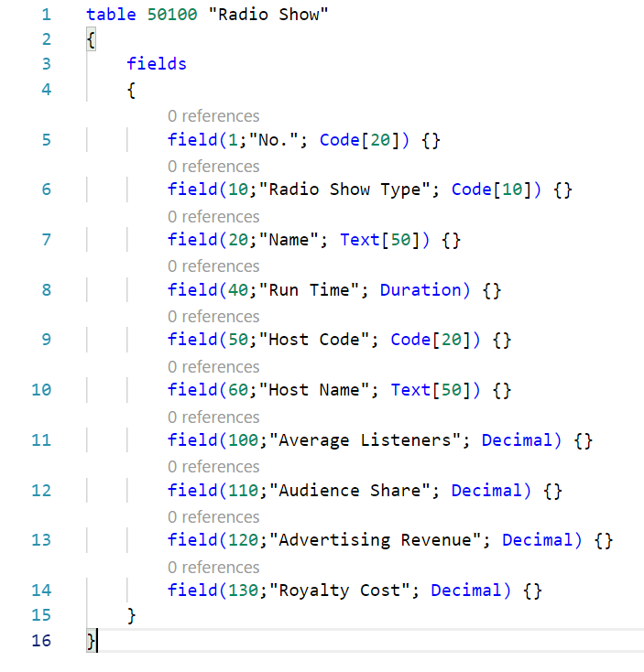Open 0 references lens for "Host Name" field
644x672 pixels.
point(213,367)
